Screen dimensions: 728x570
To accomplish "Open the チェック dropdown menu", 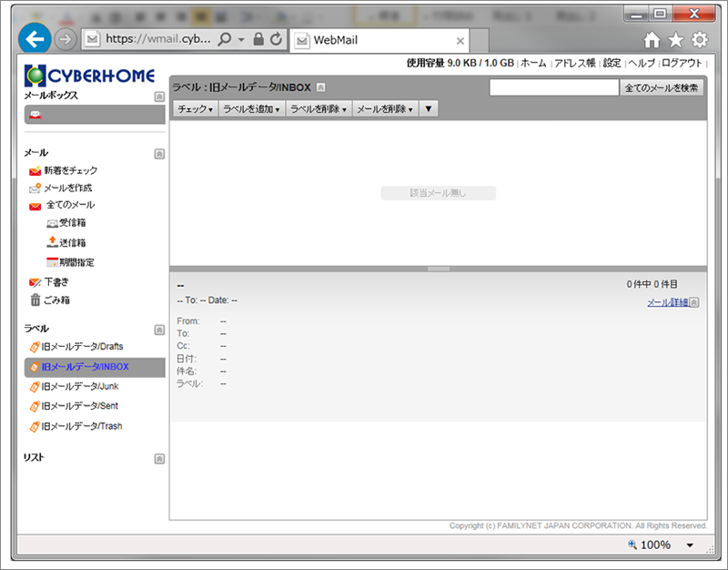I will coord(195,109).
